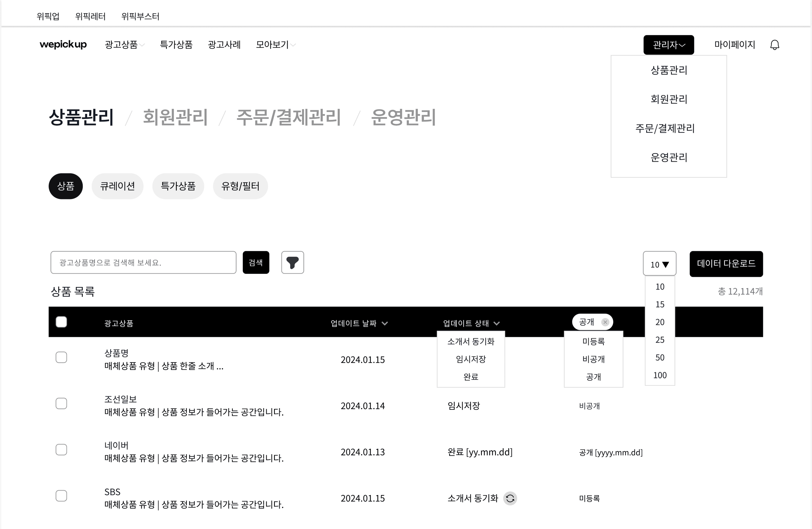Open 광고사례 in the main nav
Viewport: 812px width, 529px height.
click(x=224, y=45)
